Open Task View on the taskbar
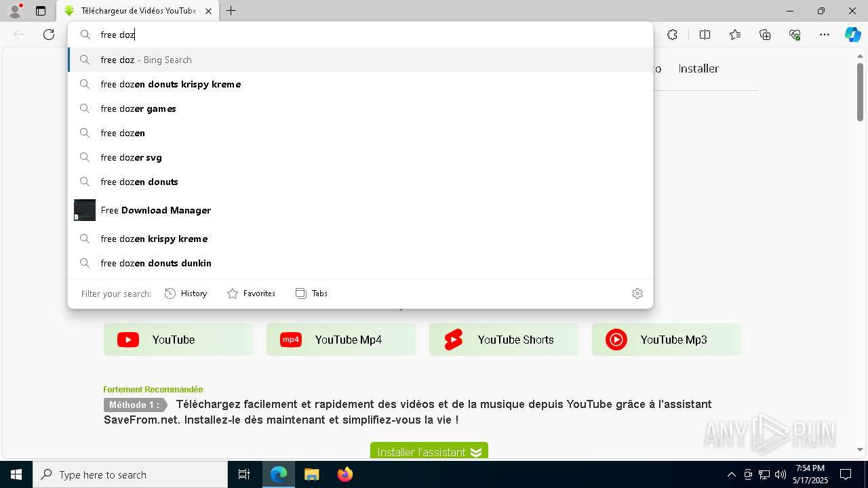Image resolution: width=868 pixels, height=488 pixels. pyautogui.click(x=244, y=474)
